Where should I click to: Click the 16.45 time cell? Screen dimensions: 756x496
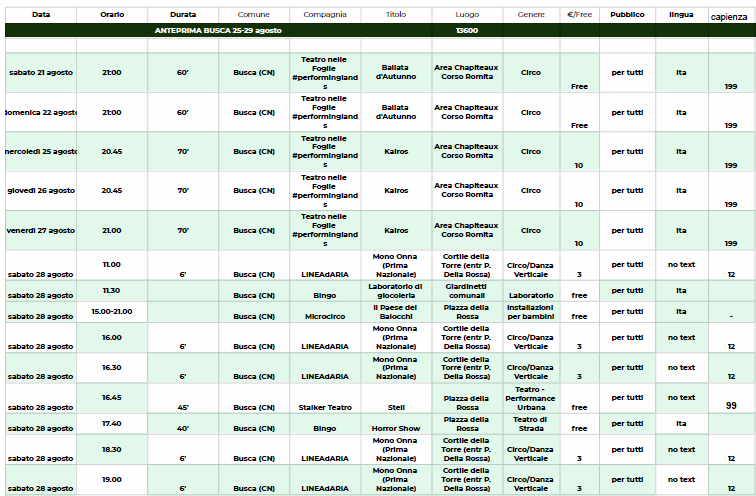(112, 398)
